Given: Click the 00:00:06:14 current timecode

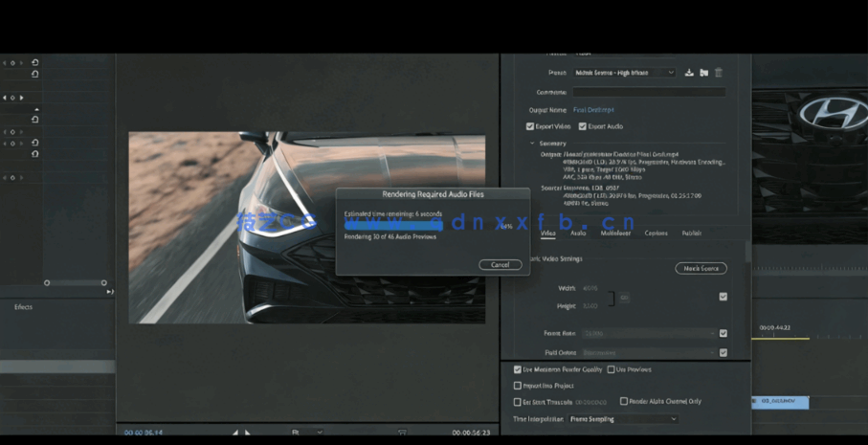Looking at the screenshot, I should tap(144, 433).
